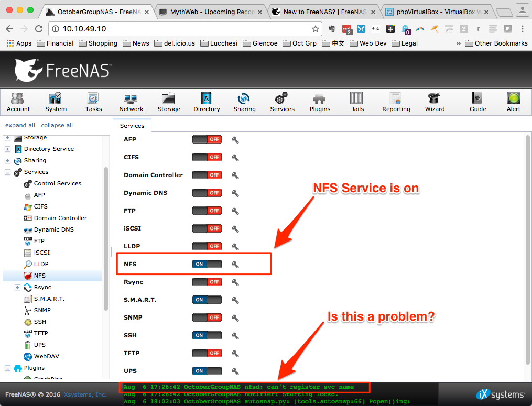Screen dimensions: 532x406
Task: Reload the page in browser
Action: 39,29
